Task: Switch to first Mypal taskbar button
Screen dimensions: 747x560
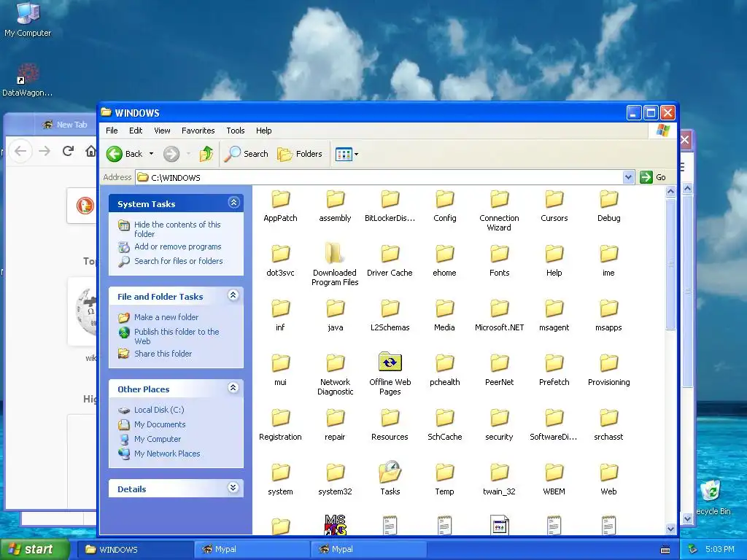Action: 252,550
